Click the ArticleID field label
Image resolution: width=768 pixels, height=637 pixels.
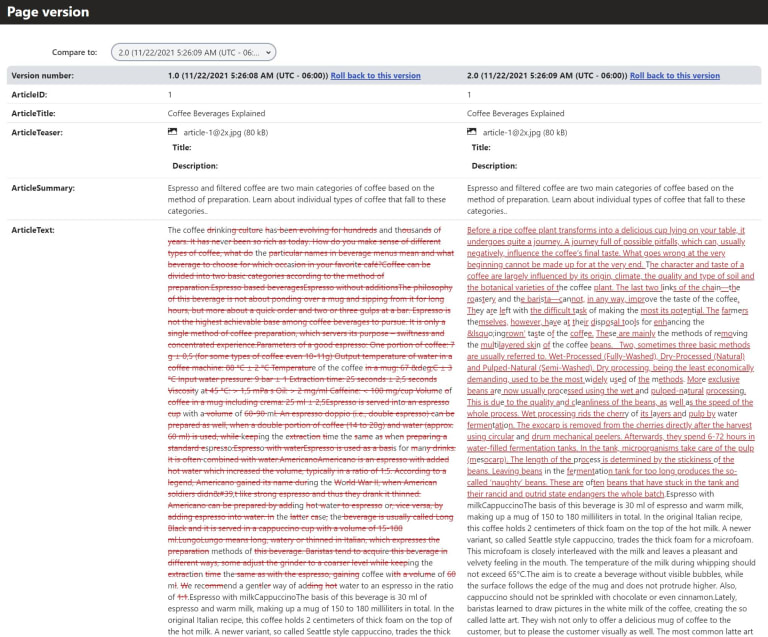(29, 94)
